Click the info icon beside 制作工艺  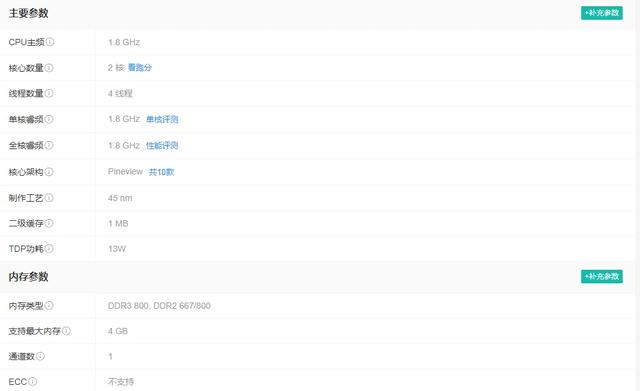(x=49, y=198)
